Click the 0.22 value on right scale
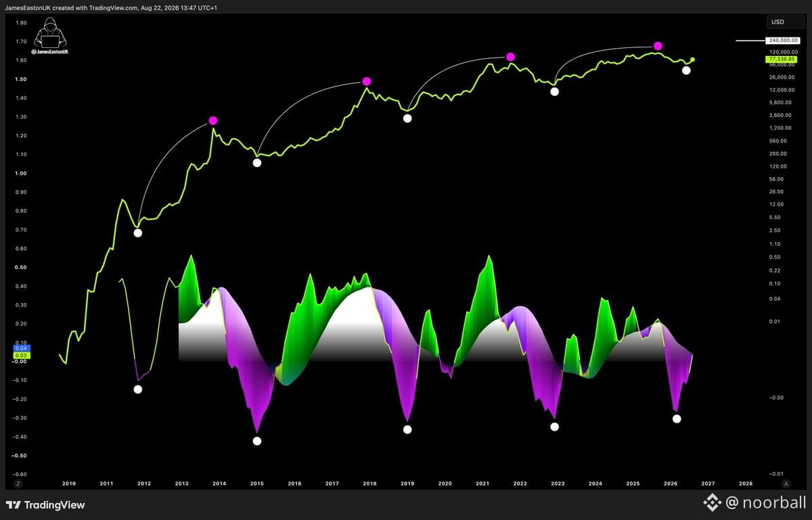The width and height of the screenshot is (812, 520). [x=775, y=270]
